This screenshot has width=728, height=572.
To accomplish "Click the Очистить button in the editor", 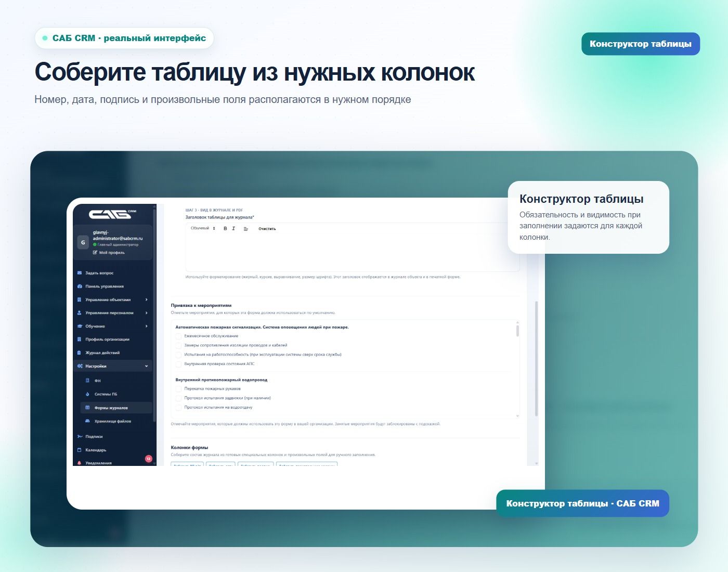I will 267,229.
